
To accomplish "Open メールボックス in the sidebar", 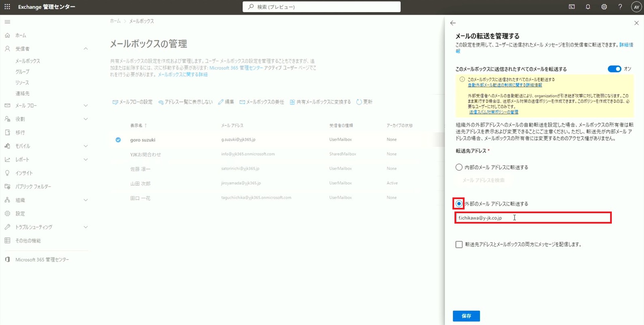I will (28, 61).
